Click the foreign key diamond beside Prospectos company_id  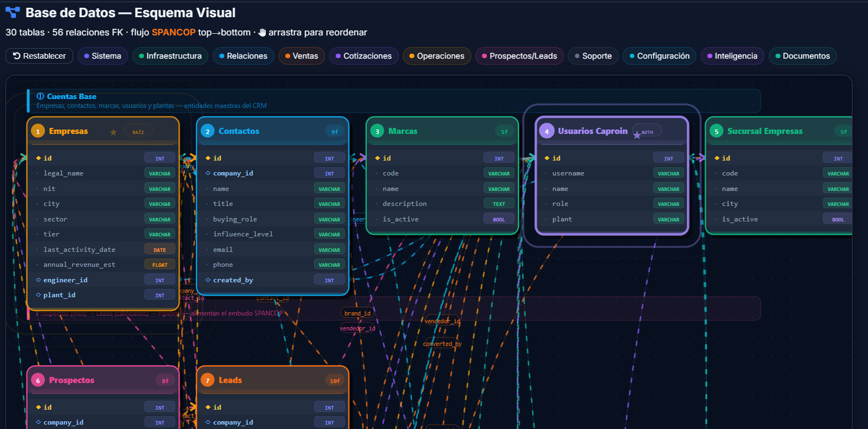(38, 422)
